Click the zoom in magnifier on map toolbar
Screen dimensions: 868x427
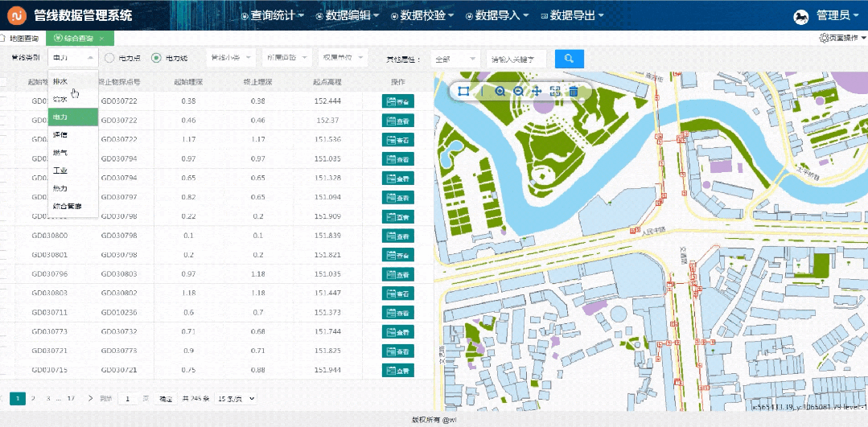point(500,92)
